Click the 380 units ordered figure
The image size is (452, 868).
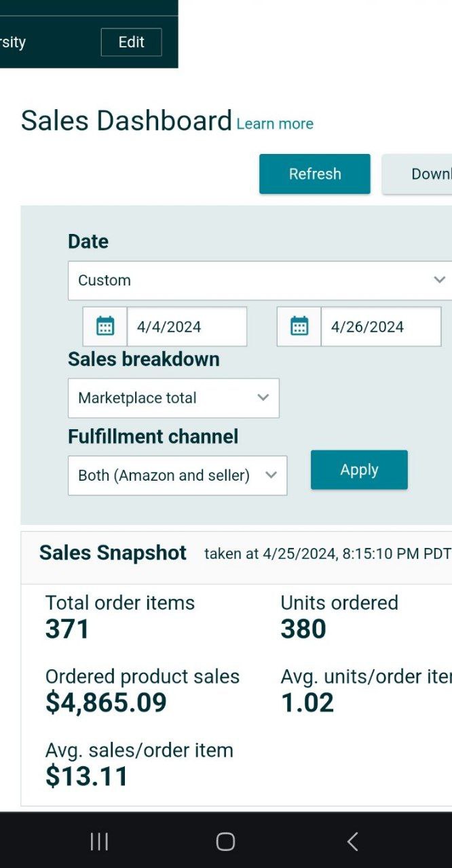(x=303, y=629)
